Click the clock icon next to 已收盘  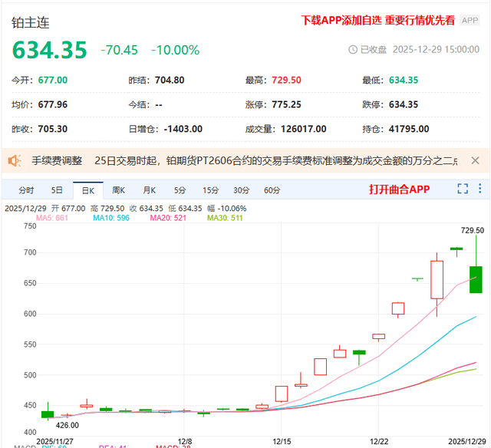click(x=353, y=49)
